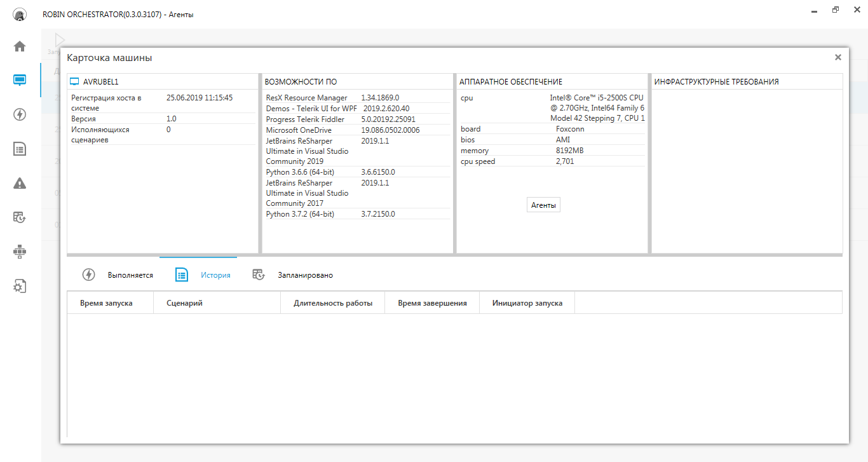Sort by Сценарий column header
Viewport: 868px width, 462px height.
(x=217, y=303)
